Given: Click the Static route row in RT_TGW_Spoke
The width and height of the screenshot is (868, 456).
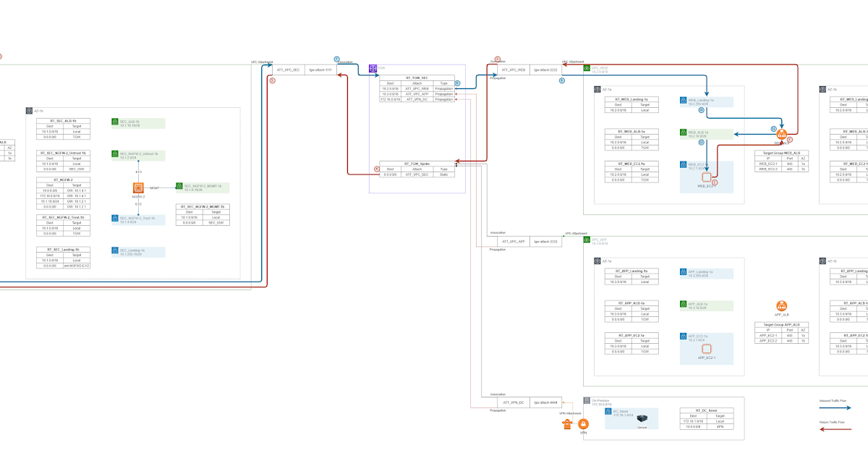Looking at the screenshot, I should [x=416, y=174].
